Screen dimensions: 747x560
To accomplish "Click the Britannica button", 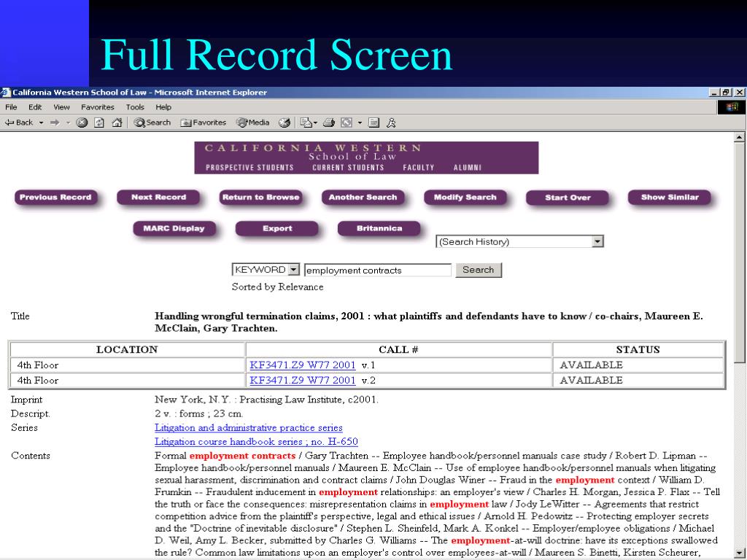I will [x=379, y=228].
